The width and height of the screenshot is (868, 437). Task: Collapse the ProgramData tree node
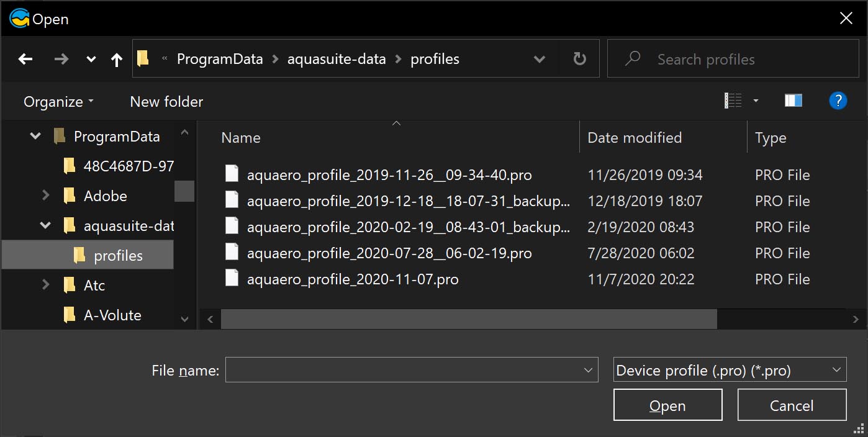coord(36,137)
